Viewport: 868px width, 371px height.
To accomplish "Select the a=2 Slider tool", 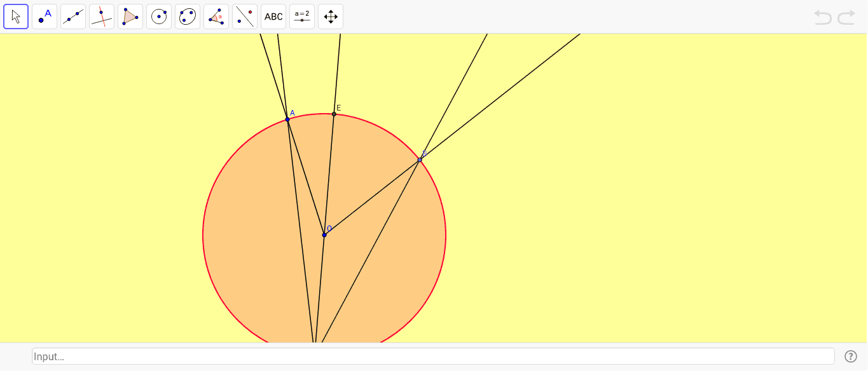I will [302, 17].
